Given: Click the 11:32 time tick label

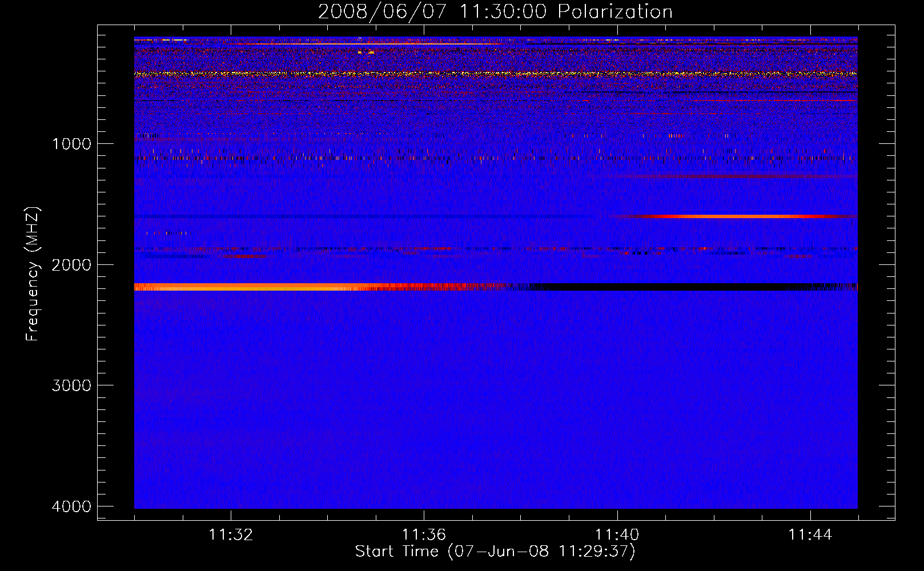Looking at the screenshot, I should (x=231, y=535).
